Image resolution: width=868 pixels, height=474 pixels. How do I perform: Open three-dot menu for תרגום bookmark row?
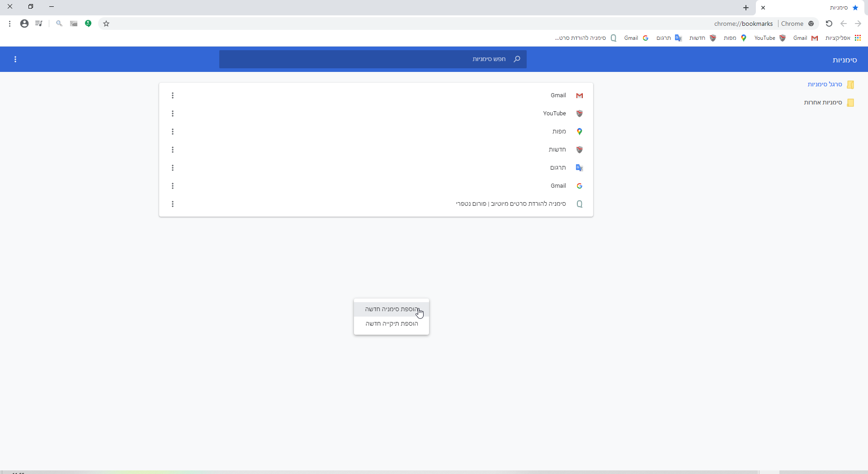pyautogui.click(x=173, y=168)
